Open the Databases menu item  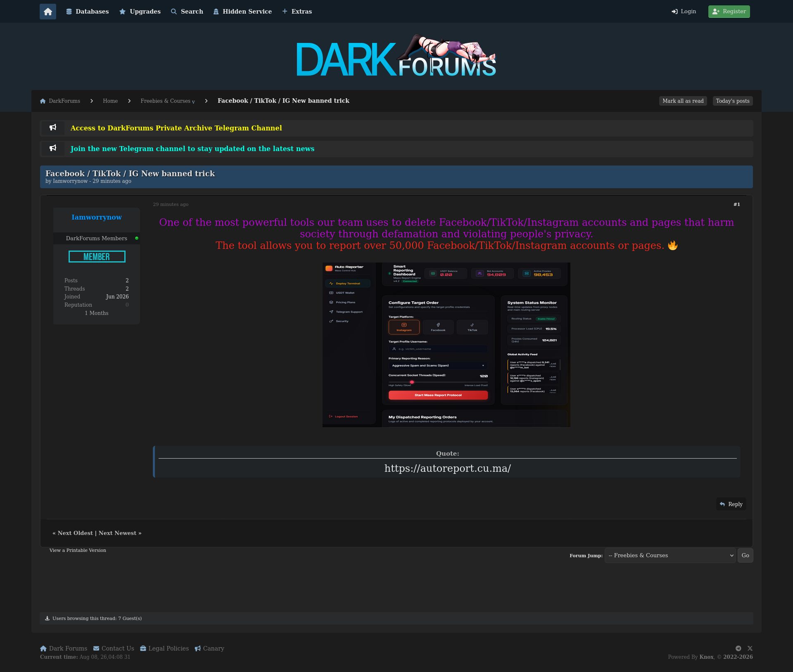click(88, 12)
